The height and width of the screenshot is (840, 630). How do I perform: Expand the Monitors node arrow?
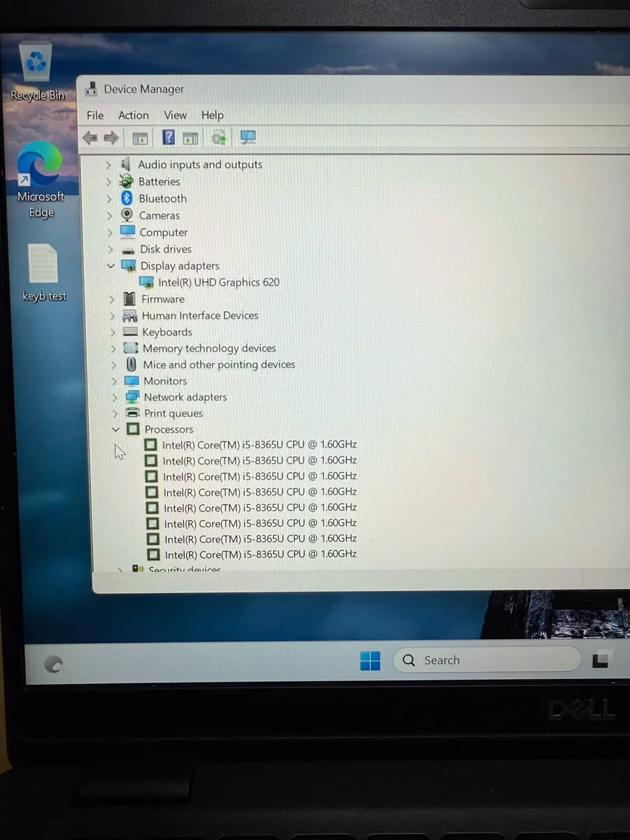tap(114, 381)
